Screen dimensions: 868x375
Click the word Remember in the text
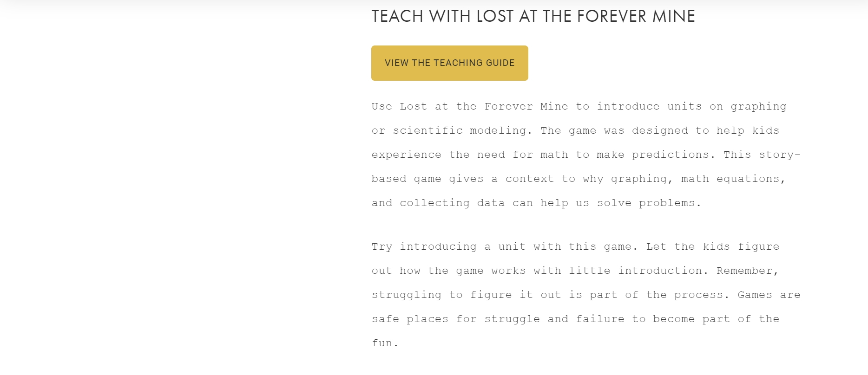[x=744, y=271]
